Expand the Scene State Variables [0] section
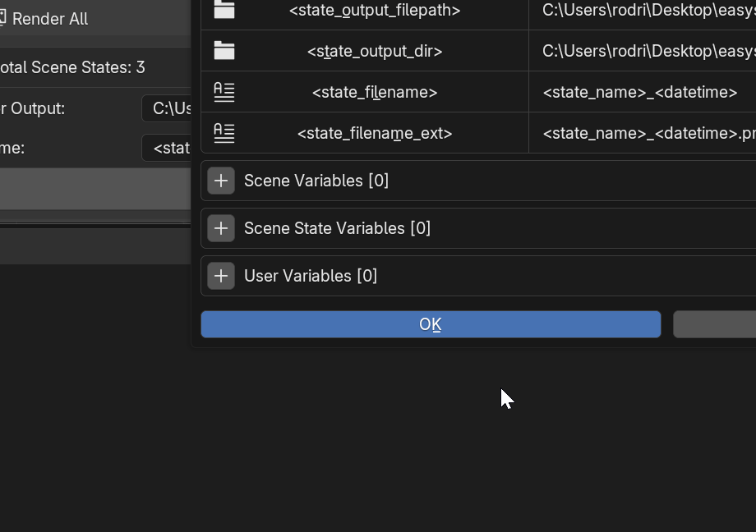 pos(221,228)
